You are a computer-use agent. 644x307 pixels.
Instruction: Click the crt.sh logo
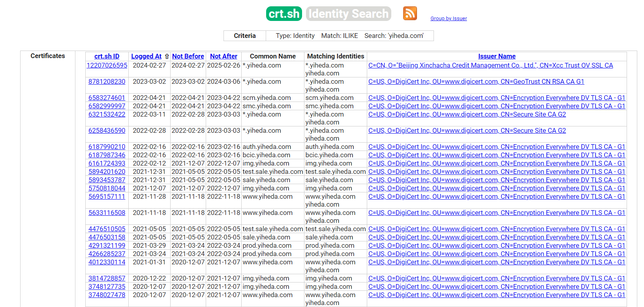(284, 14)
